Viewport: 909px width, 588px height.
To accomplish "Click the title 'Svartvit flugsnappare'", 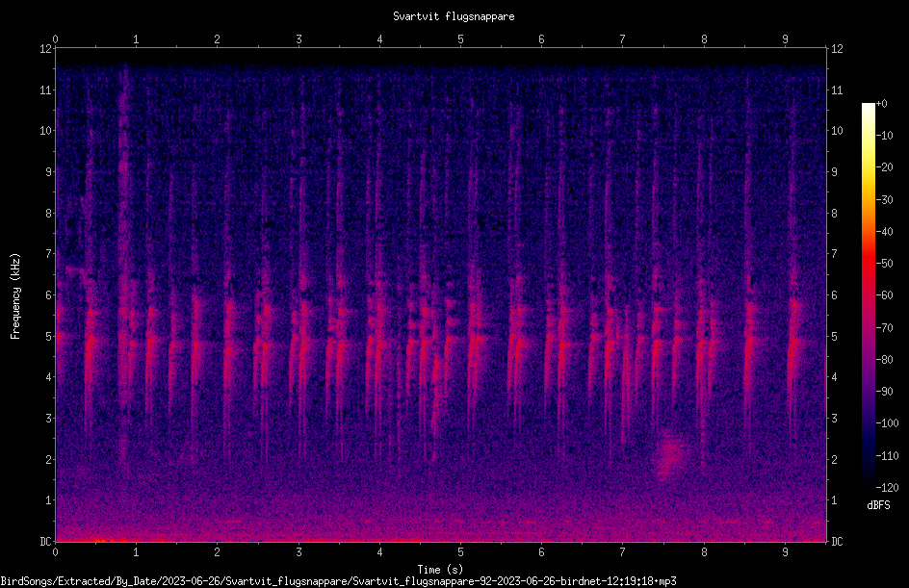I will (x=454, y=16).
